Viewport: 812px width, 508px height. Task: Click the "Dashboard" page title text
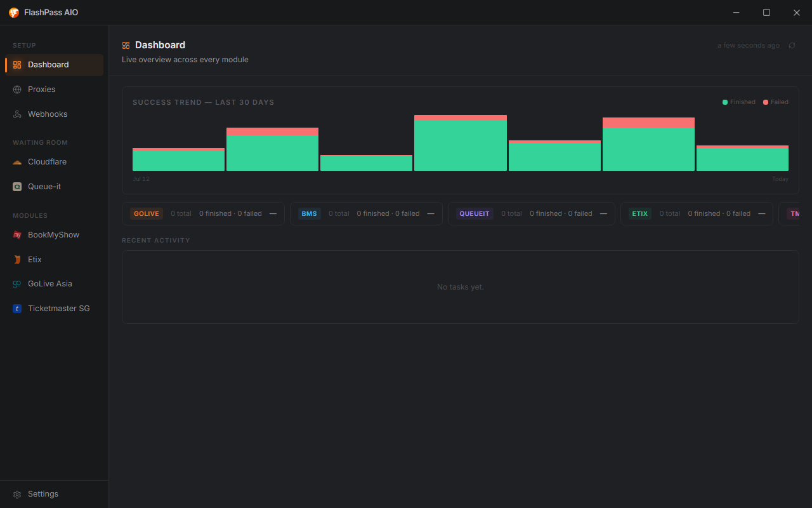[x=160, y=45]
